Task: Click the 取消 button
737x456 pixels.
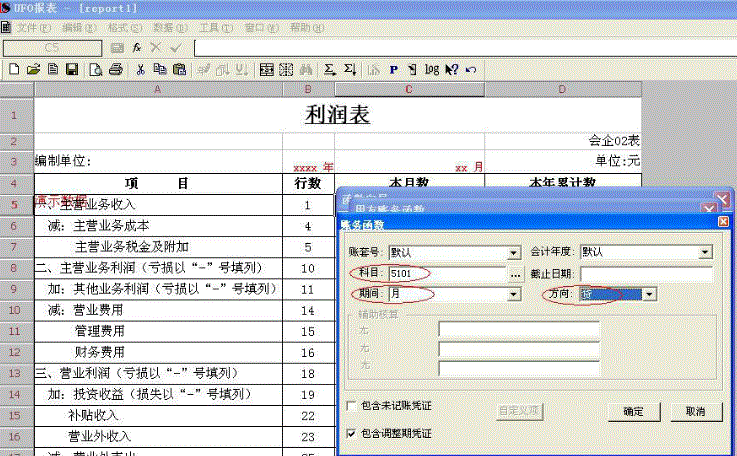Action: click(695, 411)
